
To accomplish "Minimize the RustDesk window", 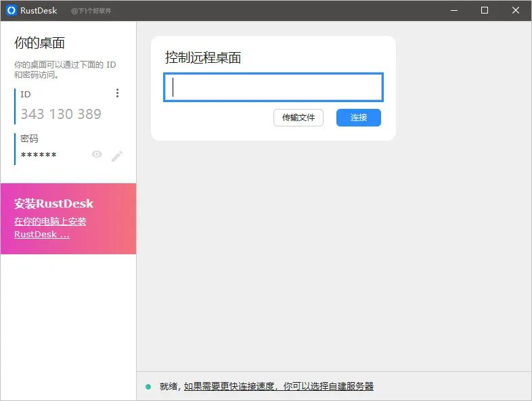I will click(454, 11).
